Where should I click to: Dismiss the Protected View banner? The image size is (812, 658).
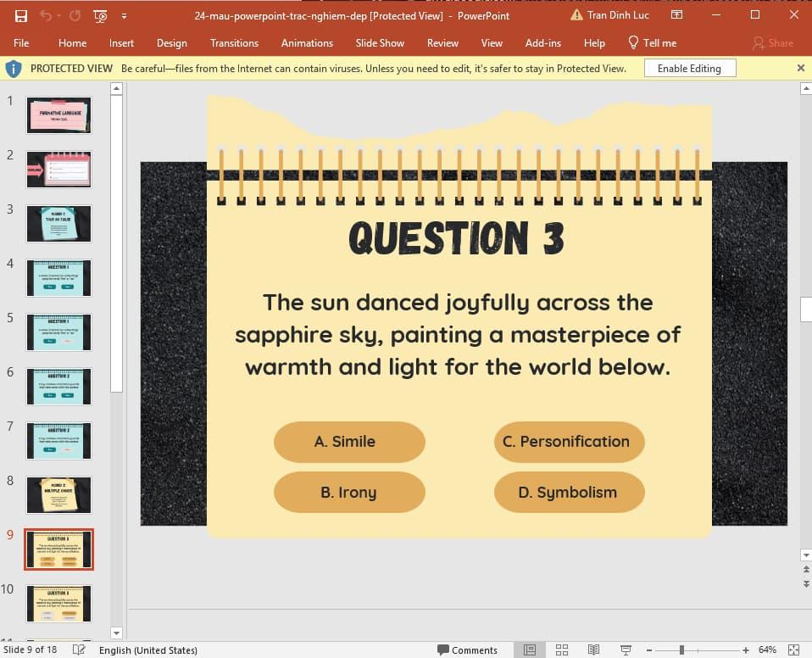800,68
